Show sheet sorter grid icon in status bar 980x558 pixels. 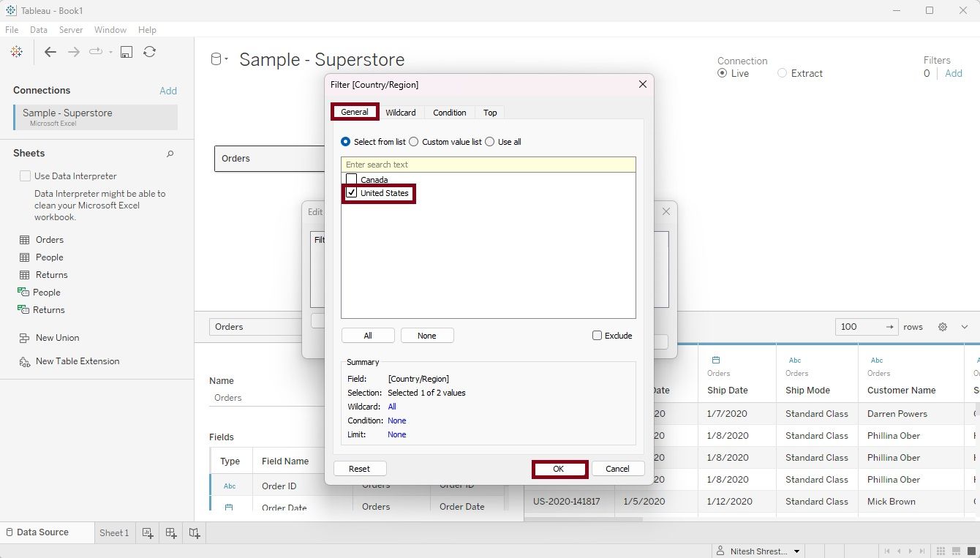point(939,551)
